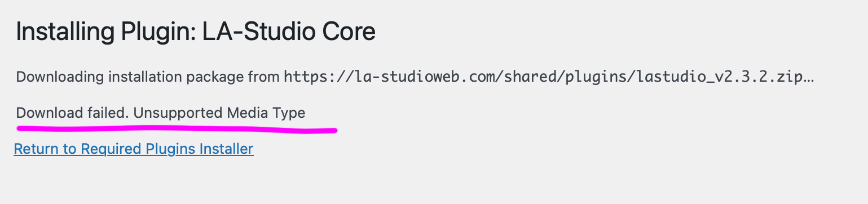Click the Download failed error message
Image resolution: width=868 pixels, height=204 pixels.
[161, 113]
